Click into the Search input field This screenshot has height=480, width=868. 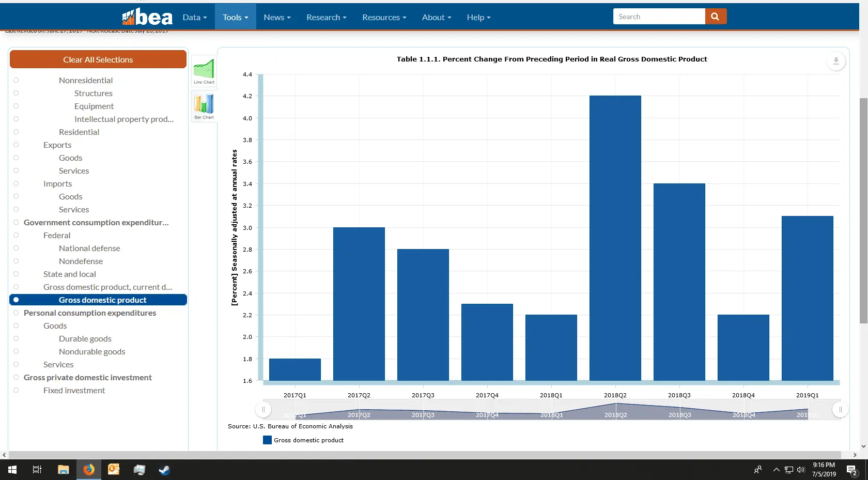pos(659,17)
